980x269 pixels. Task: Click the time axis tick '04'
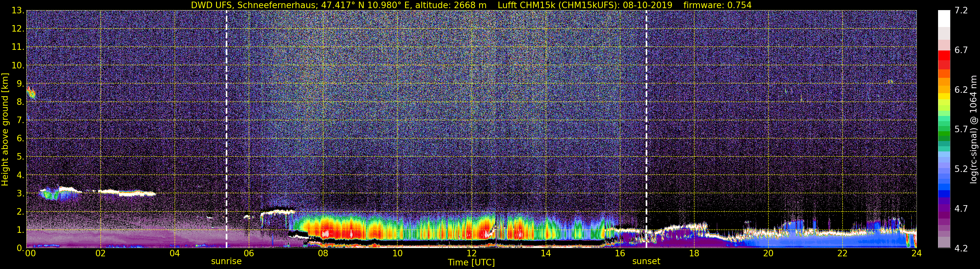(175, 253)
